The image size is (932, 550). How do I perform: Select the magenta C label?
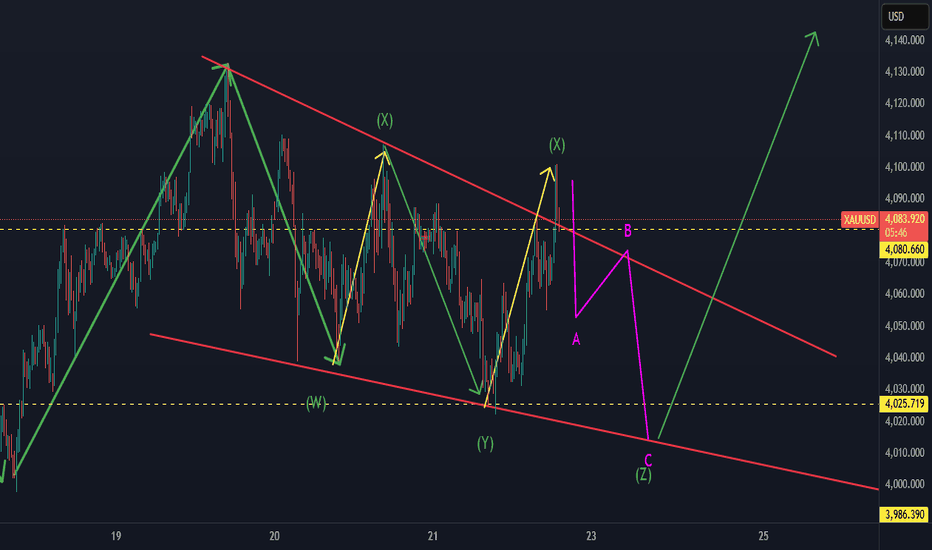pos(648,460)
